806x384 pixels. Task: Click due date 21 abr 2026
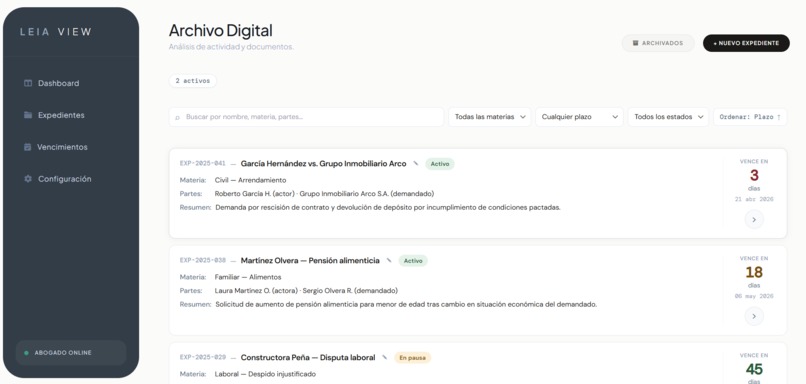tap(754, 199)
